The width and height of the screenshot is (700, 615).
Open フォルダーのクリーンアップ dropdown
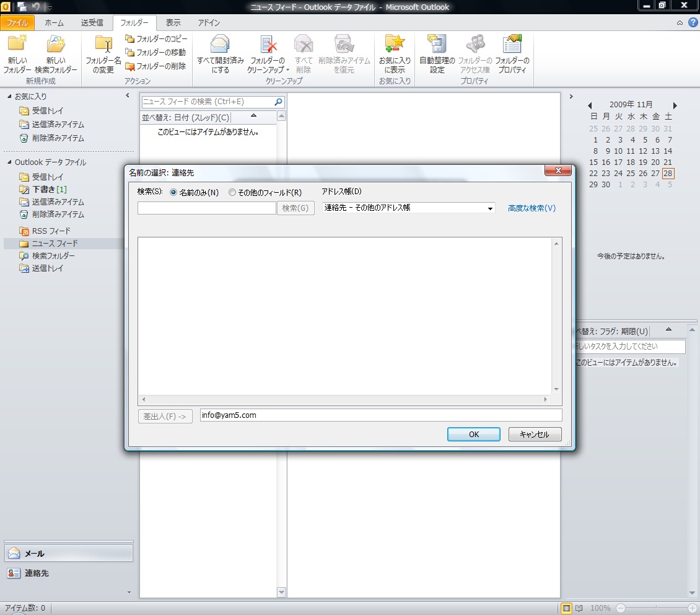[x=268, y=54]
